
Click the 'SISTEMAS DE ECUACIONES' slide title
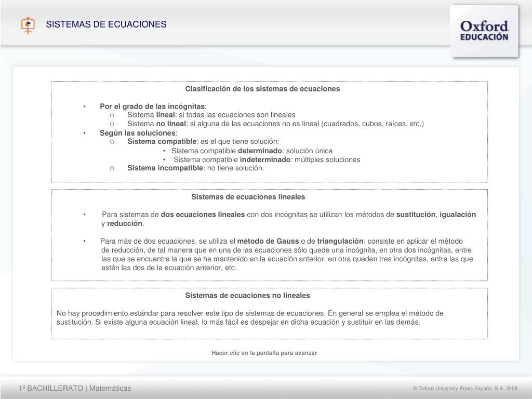click(106, 24)
